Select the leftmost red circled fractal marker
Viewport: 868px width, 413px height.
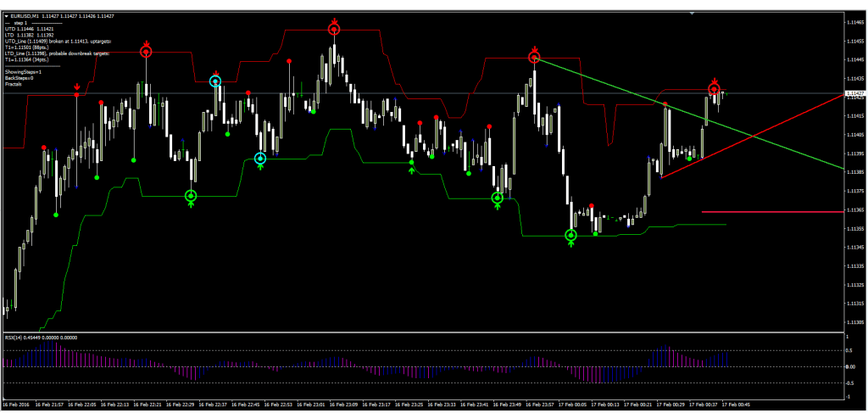146,52
